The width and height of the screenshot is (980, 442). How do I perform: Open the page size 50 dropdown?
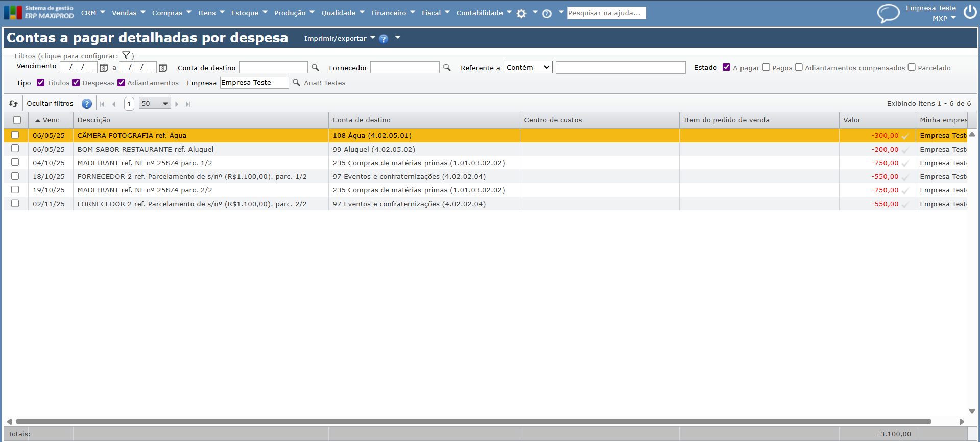(x=155, y=104)
